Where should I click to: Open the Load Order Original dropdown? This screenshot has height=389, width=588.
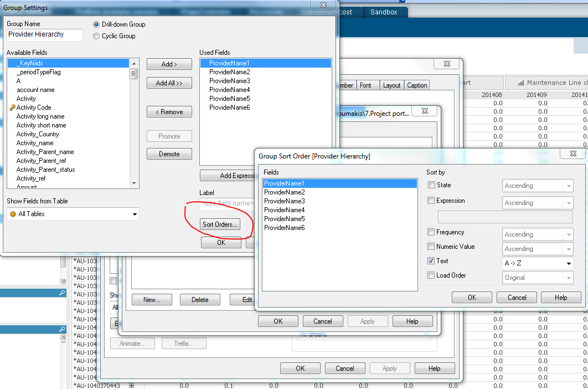(x=538, y=278)
